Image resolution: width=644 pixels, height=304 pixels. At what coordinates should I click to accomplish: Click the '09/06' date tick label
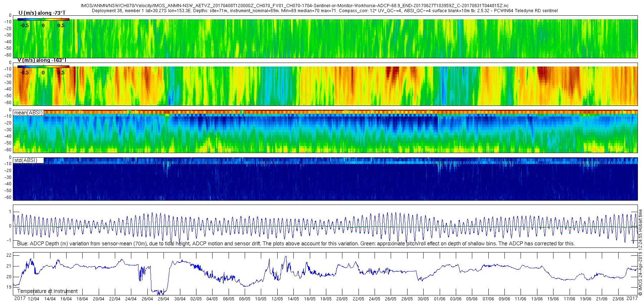[x=504, y=299]
